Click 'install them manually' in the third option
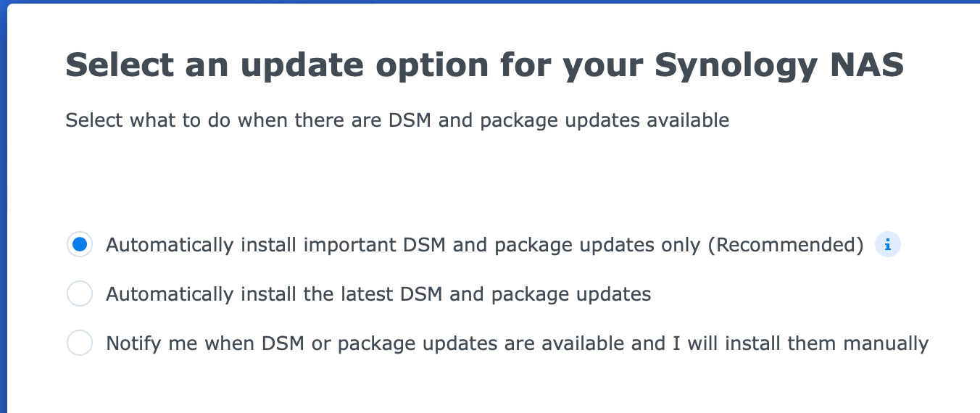 (836, 343)
